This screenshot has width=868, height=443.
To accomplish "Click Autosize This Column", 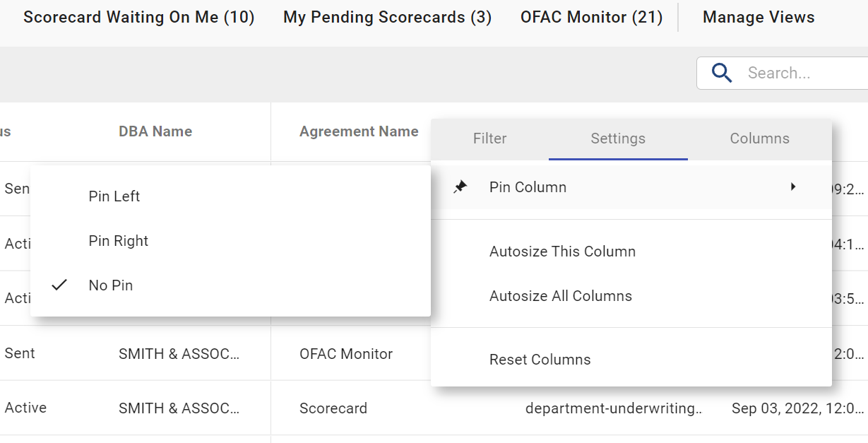I will click(x=562, y=251).
